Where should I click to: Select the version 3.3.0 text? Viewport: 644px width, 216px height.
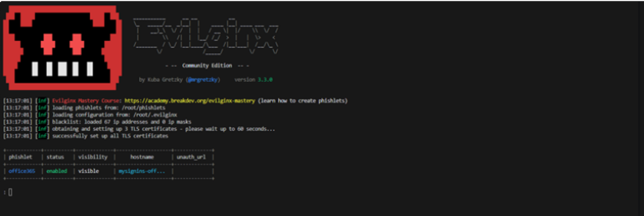(x=253, y=80)
